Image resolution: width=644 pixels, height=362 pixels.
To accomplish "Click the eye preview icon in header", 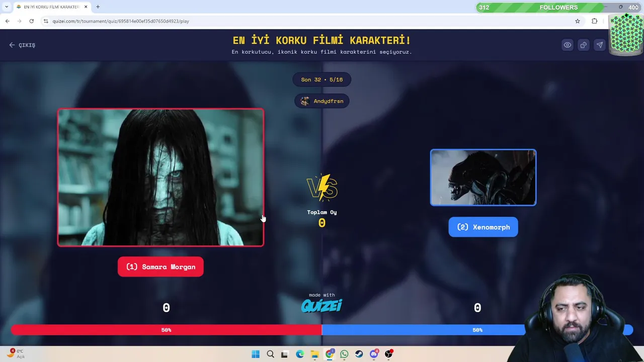I will tap(568, 45).
